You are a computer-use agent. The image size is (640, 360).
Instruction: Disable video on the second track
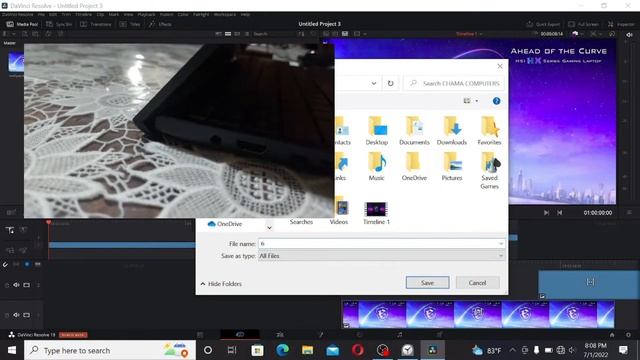27,315
